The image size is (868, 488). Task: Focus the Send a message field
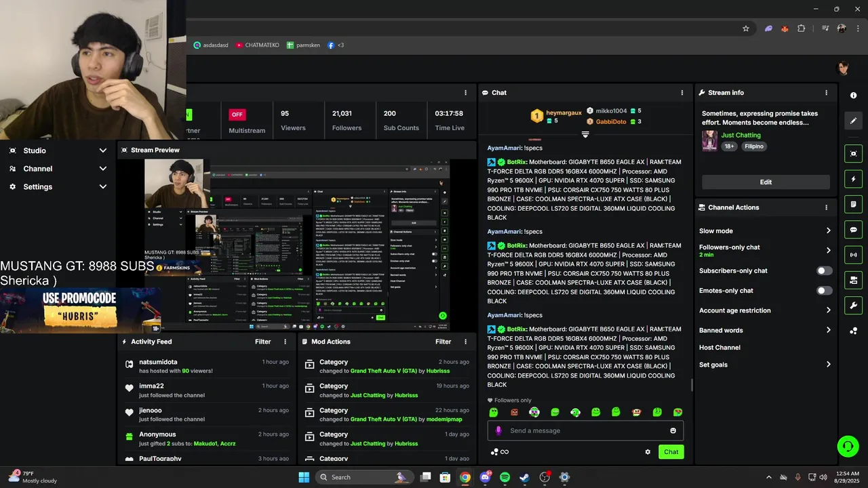(585, 430)
